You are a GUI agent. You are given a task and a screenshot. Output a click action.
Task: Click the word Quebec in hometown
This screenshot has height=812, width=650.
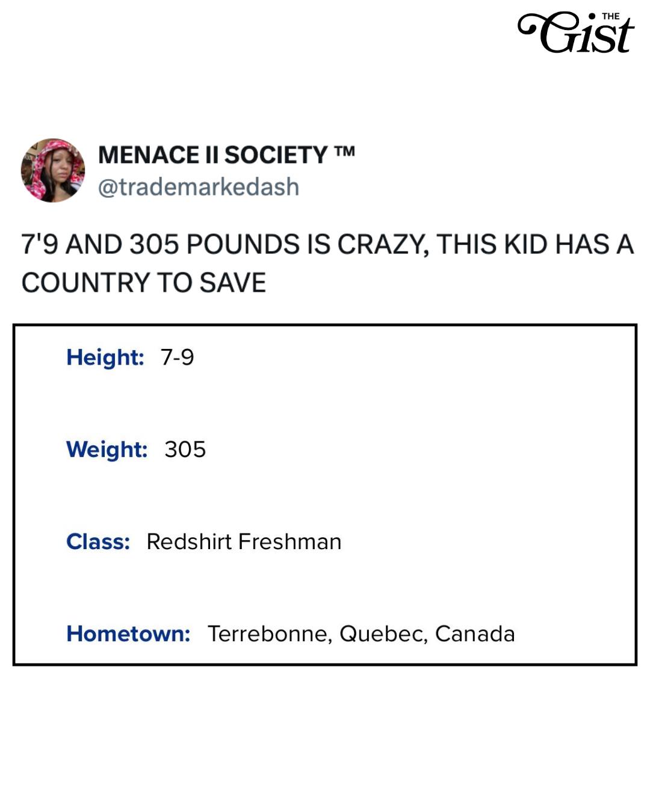383,633
